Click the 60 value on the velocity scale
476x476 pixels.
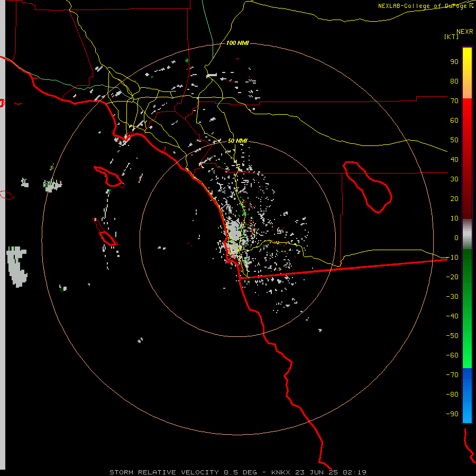pos(454,121)
